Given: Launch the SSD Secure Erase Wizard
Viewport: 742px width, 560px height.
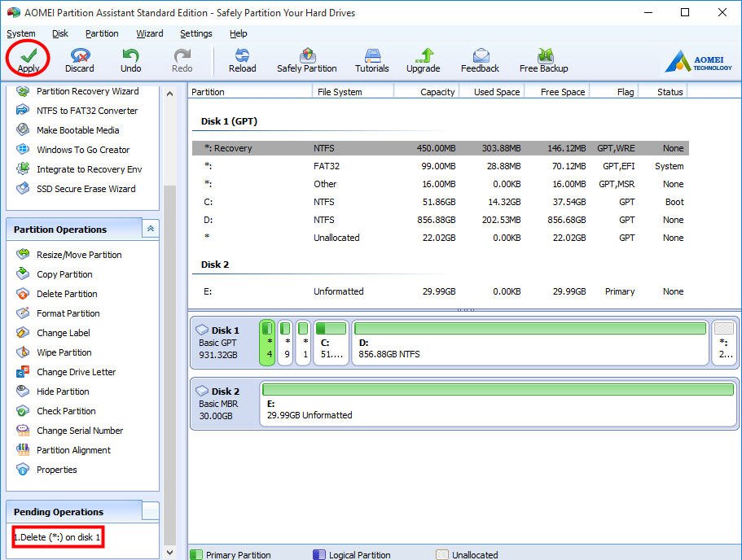Looking at the screenshot, I should tap(86, 189).
